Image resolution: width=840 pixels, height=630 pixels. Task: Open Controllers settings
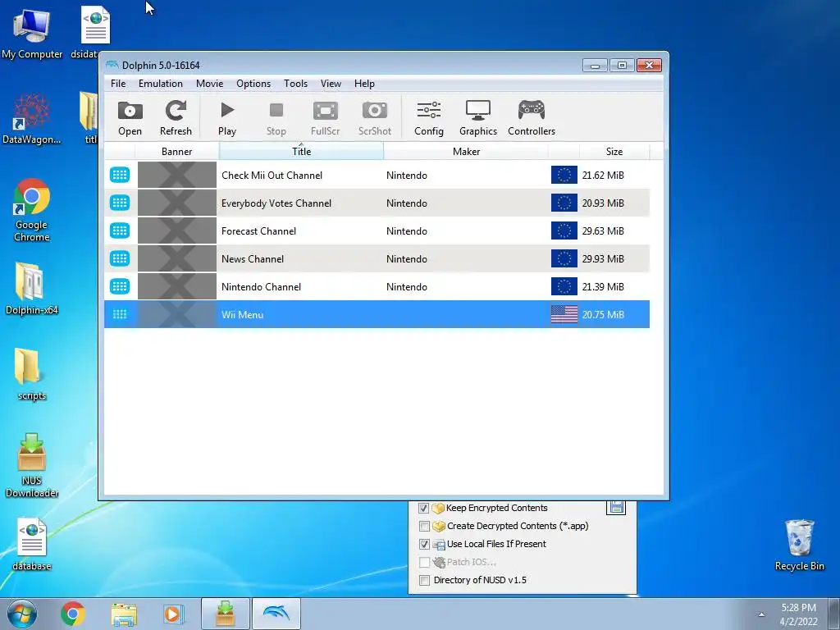532,118
